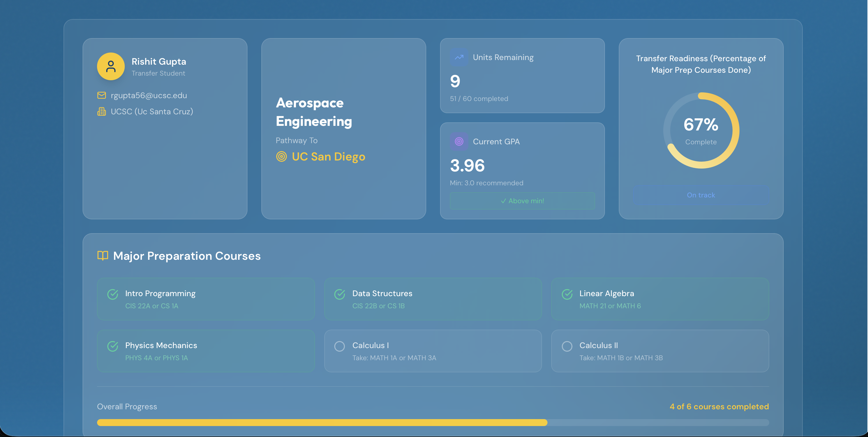Click the UCSC building icon

click(101, 111)
